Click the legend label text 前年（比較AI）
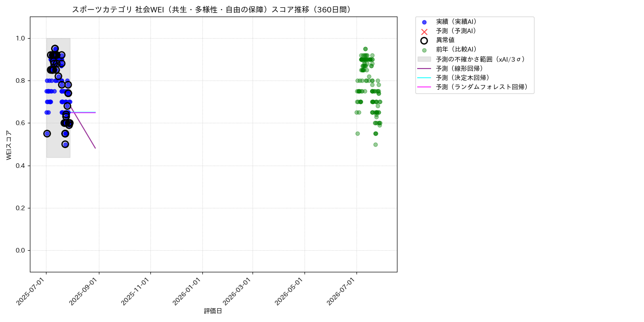 [x=456, y=50]
